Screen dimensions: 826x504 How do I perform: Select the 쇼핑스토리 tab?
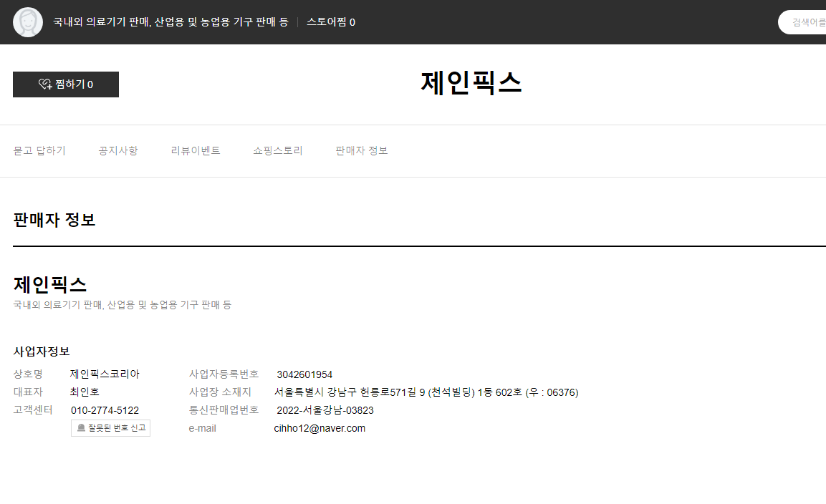(278, 151)
